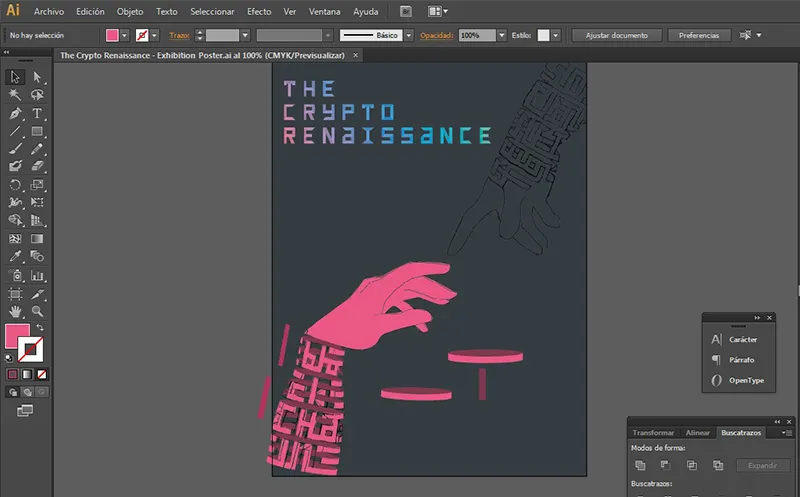Click the Unite shape mode icon
Viewport: 800px width, 497px height.
pos(640,465)
